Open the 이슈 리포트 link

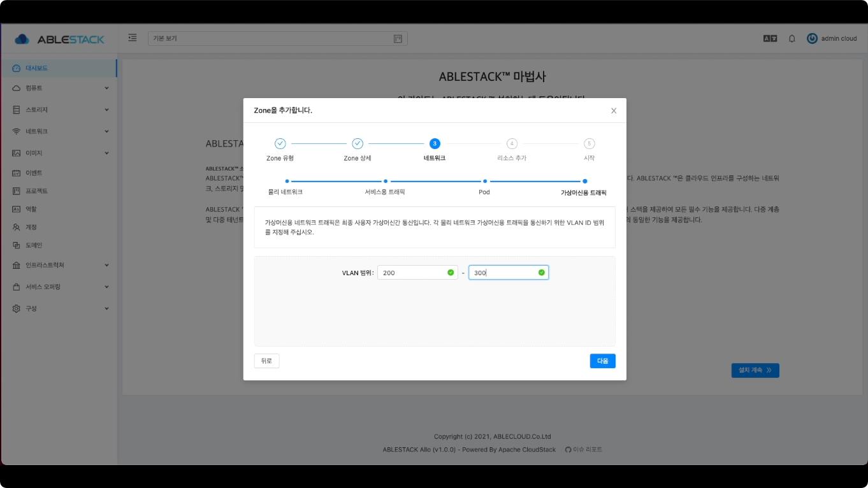588,449
